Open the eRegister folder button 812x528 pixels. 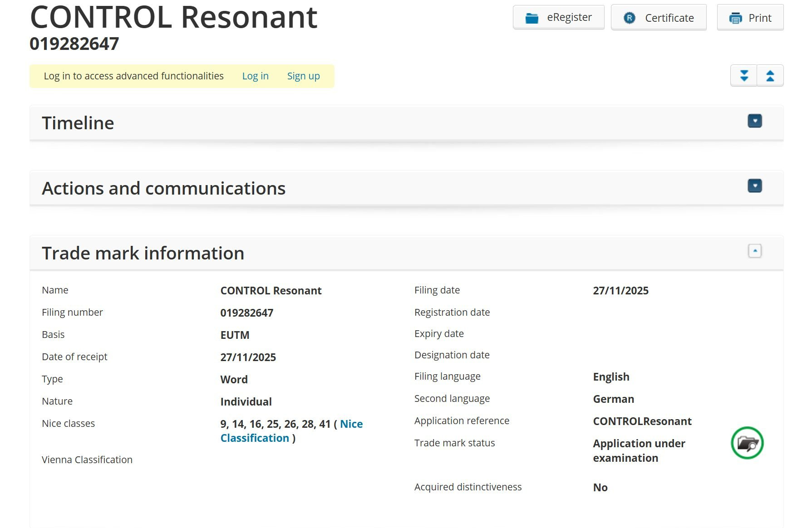click(x=558, y=18)
